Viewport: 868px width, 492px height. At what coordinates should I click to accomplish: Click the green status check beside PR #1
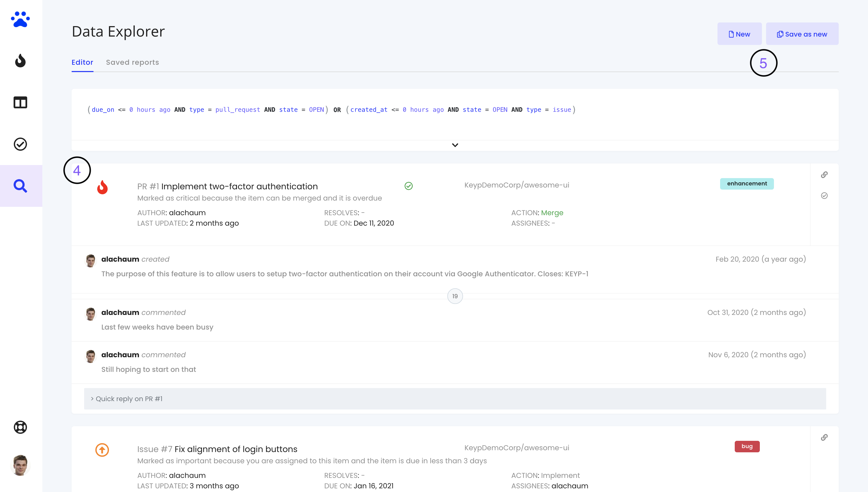tap(408, 186)
